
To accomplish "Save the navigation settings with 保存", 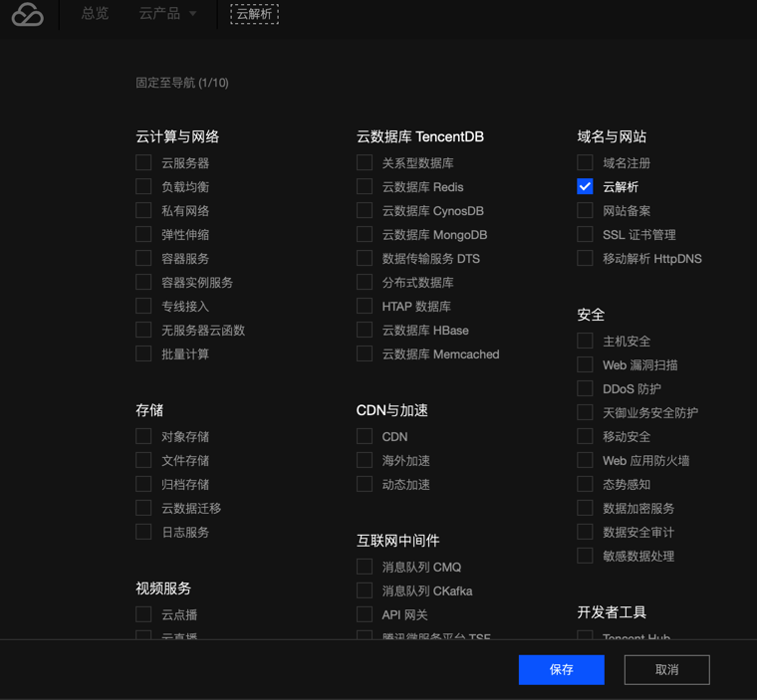I will point(562,669).
